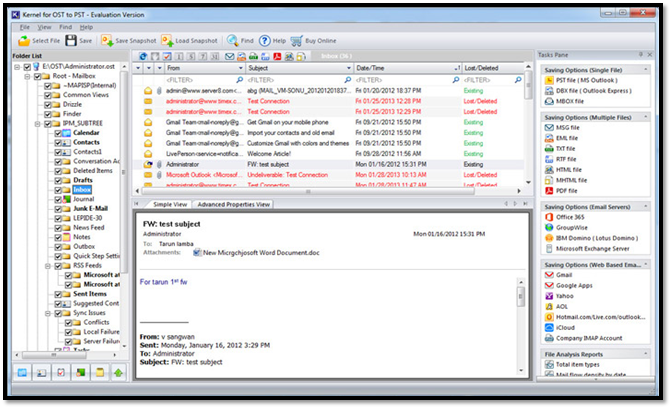Toggle the Sent Items folder checkbox
This screenshot has width=672, height=409.
pyautogui.click(x=58, y=294)
